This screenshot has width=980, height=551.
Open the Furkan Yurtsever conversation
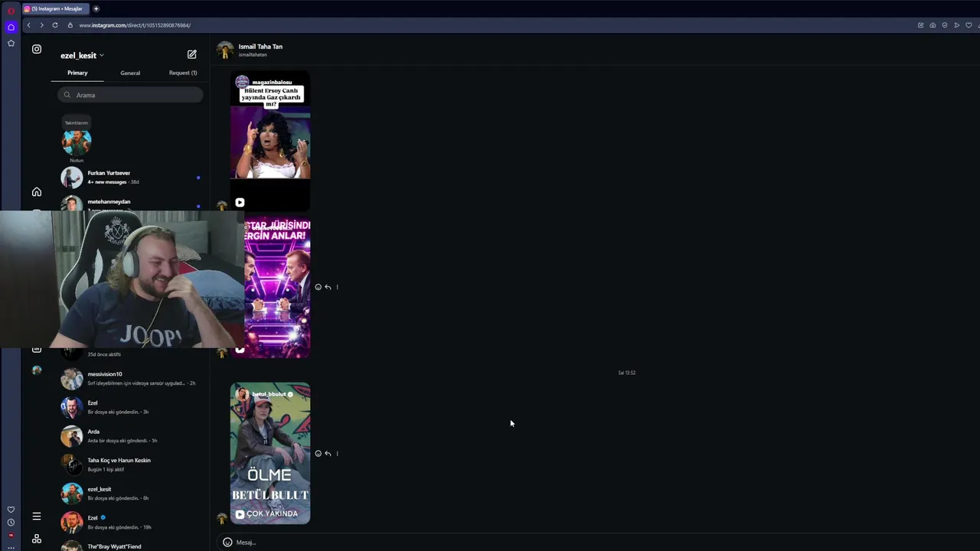(130, 178)
